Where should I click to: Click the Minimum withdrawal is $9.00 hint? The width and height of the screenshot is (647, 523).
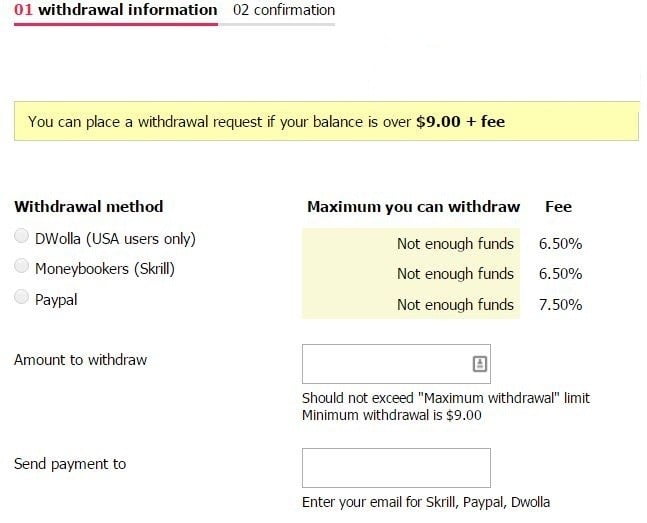(x=392, y=415)
